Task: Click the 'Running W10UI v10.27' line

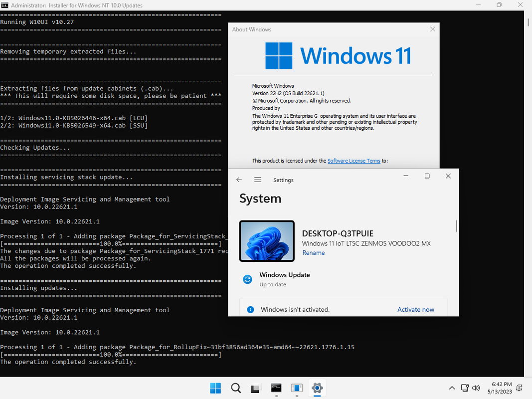Action: [37, 22]
